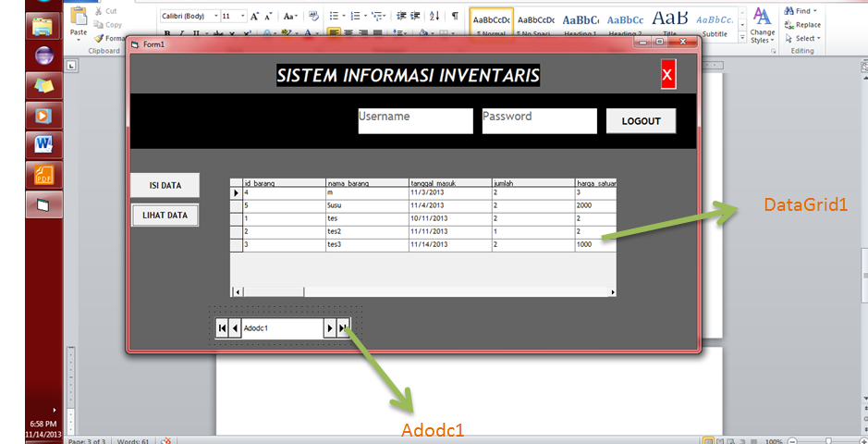Click the ISI DATA button

pos(165,185)
